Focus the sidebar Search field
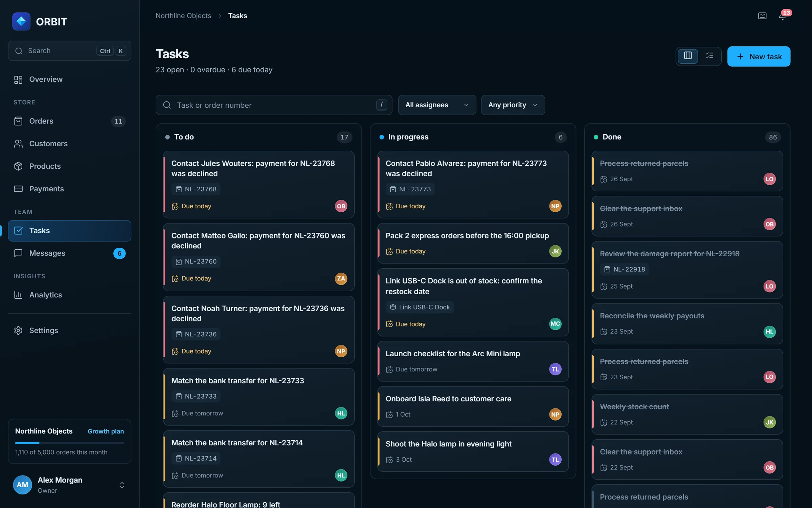Viewport: 812px width, 508px height. [69, 51]
